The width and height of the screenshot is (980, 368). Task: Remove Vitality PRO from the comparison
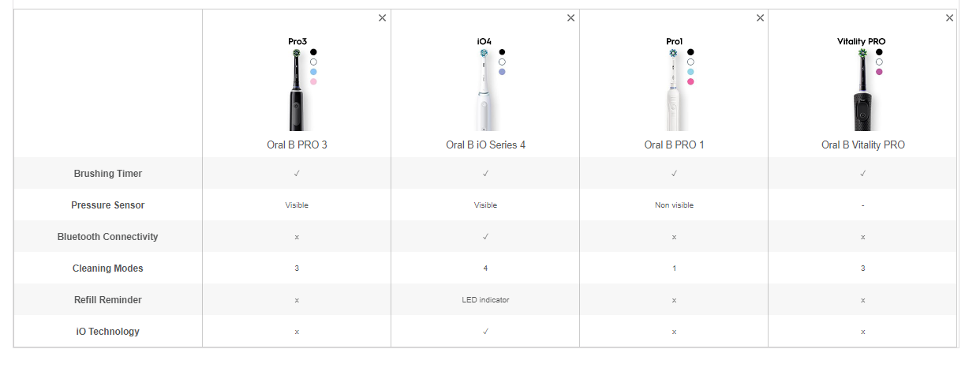point(949,18)
